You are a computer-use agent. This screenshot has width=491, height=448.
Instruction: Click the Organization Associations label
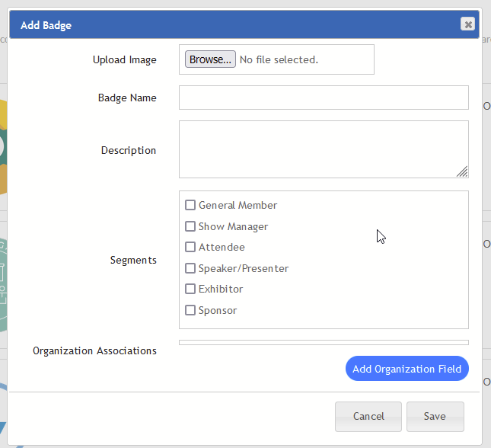point(94,350)
